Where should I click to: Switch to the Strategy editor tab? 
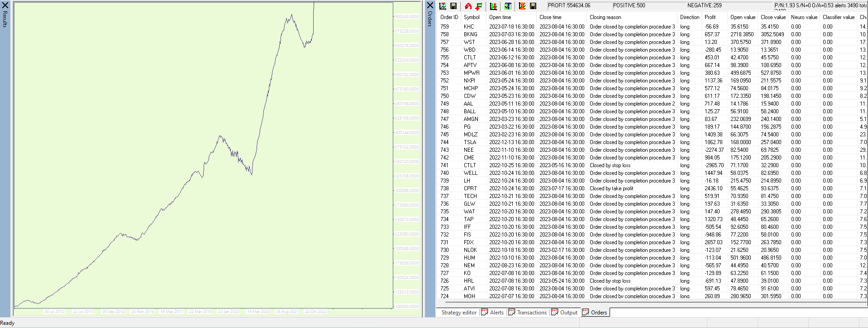pyautogui.click(x=459, y=313)
